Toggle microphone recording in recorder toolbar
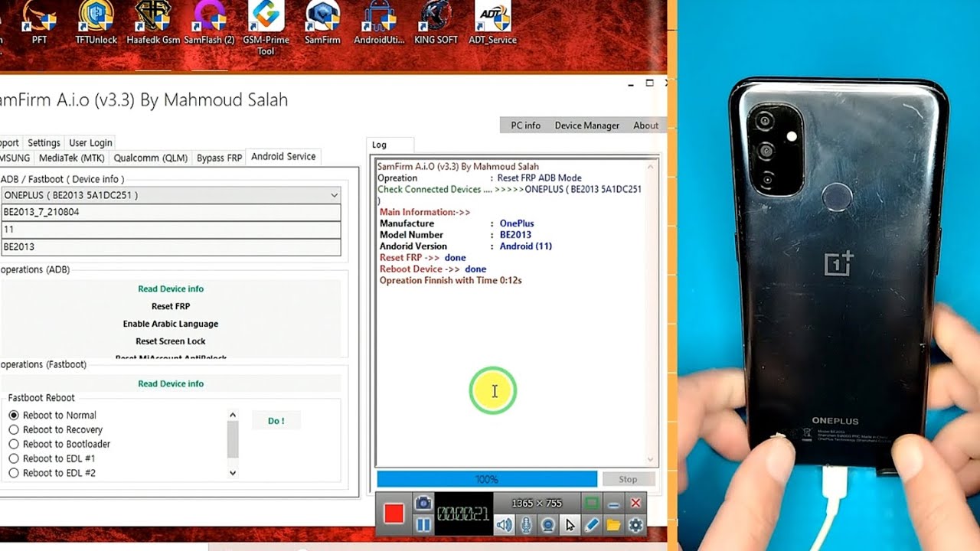The width and height of the screenshot is (980, 551). tap(526, 525)
